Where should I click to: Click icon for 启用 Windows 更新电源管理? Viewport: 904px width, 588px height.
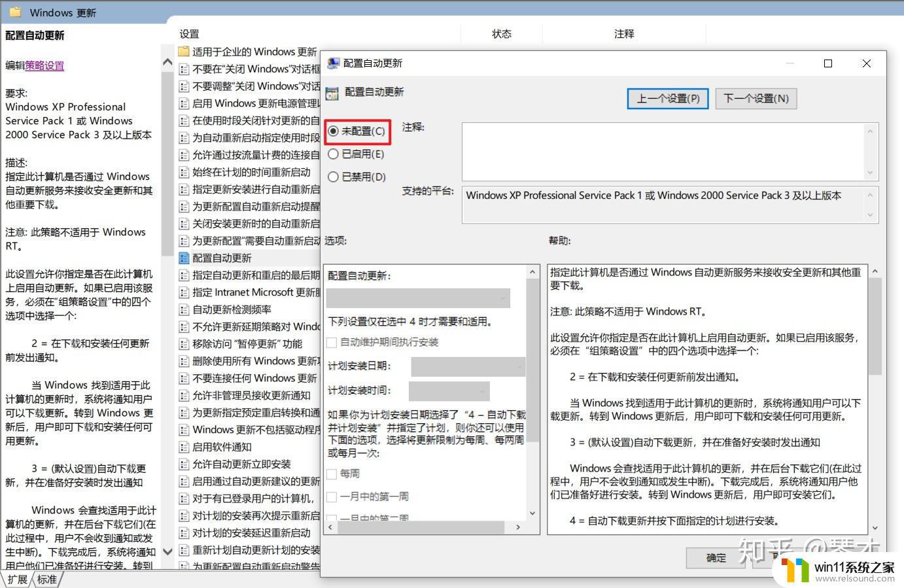[x=184, y=103]
